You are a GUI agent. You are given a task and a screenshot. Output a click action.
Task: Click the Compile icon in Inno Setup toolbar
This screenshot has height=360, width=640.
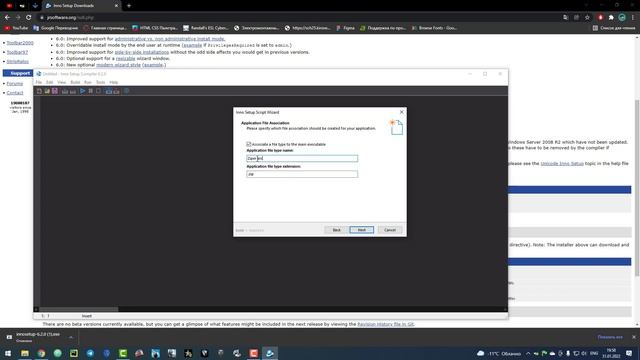point(65,91)
